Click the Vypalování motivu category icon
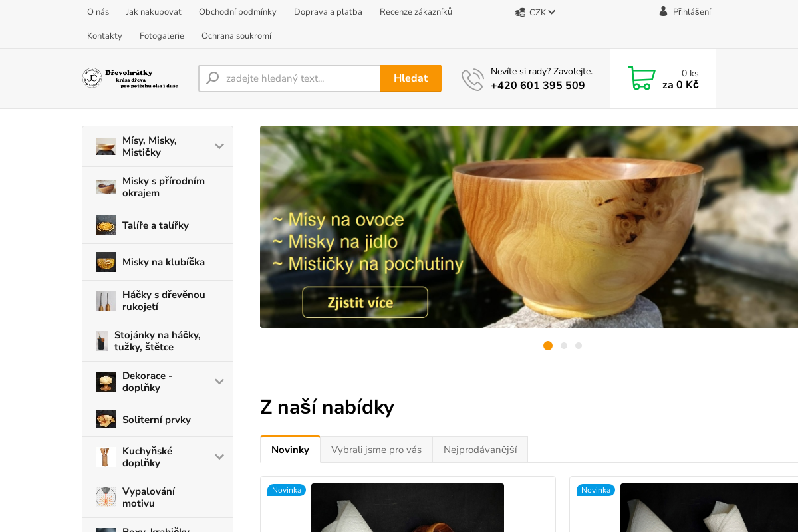The height and width of the screenshot is (532, 798). 106,497
